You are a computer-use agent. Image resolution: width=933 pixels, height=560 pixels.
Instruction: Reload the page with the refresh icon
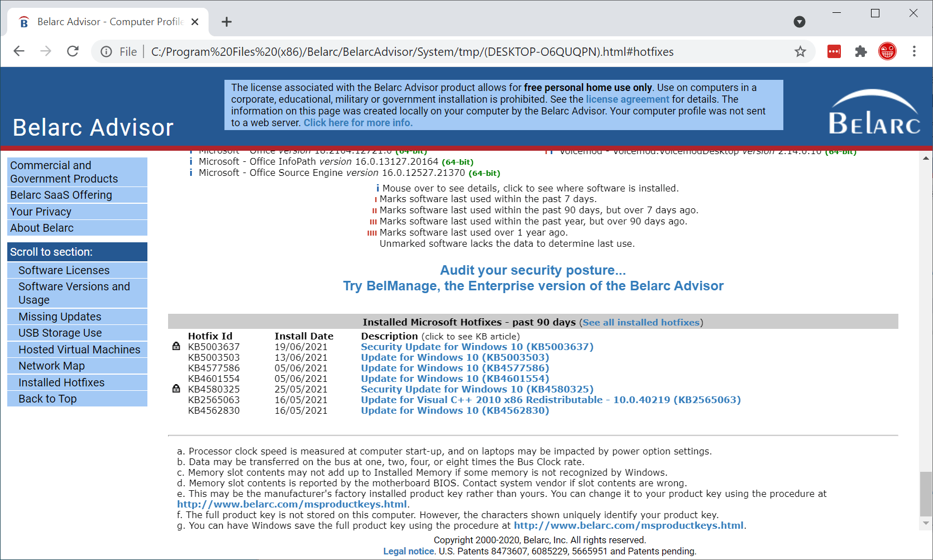click(73, 51)
